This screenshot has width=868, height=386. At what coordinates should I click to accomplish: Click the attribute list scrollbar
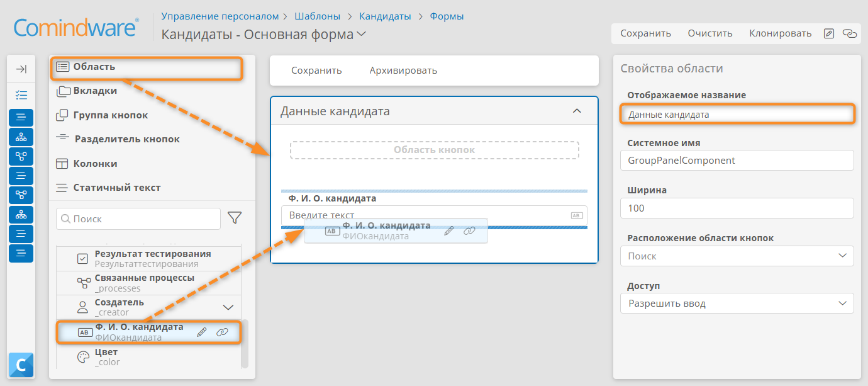point(245,343)
